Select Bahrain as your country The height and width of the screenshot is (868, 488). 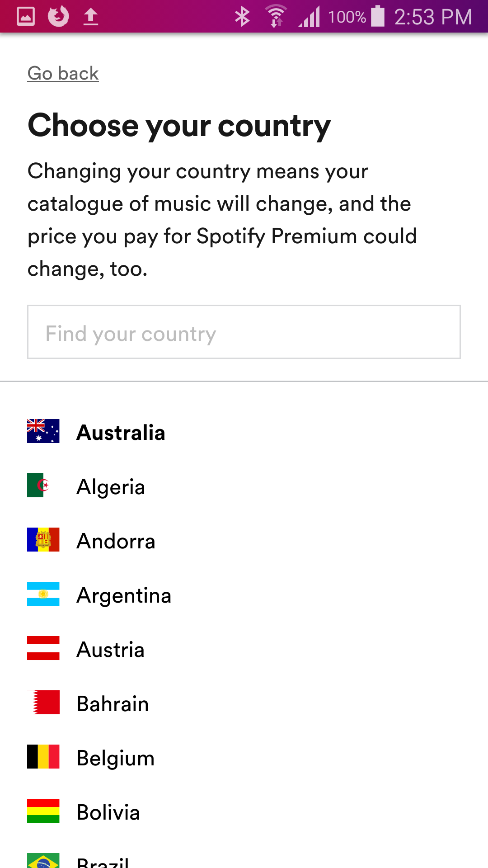click(x=113, y=703)
